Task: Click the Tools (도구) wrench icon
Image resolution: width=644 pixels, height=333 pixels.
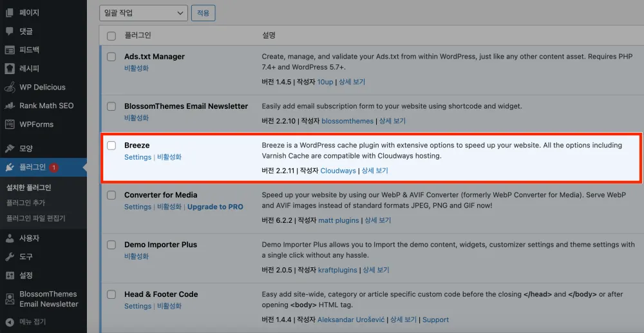Action: [x=10, y=257]
